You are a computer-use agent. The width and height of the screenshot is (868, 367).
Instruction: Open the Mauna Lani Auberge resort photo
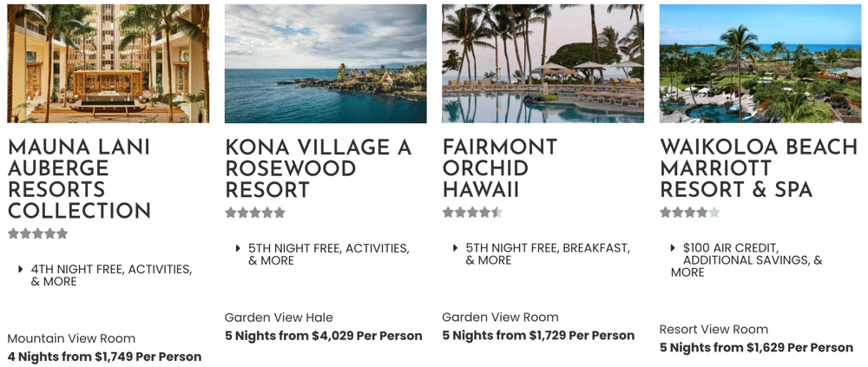point(108,63)
